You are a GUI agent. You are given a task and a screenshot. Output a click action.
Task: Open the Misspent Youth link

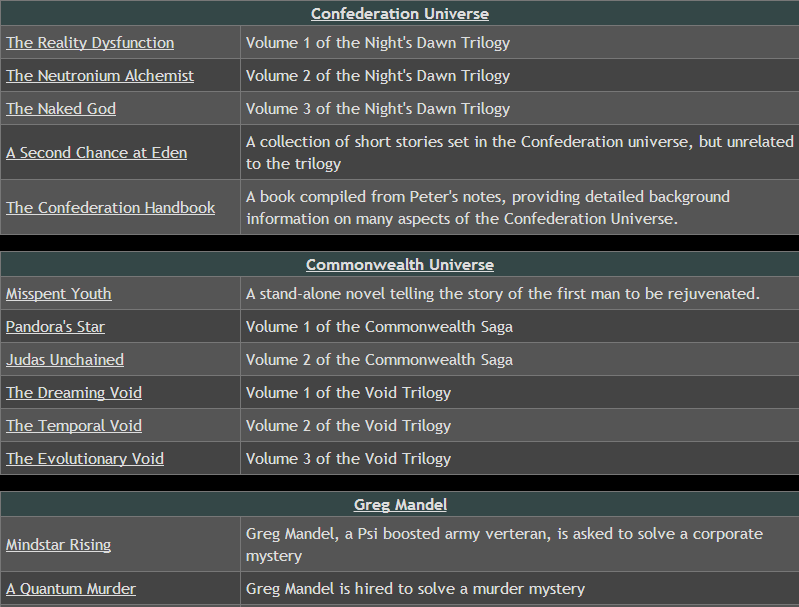[59, 294]
